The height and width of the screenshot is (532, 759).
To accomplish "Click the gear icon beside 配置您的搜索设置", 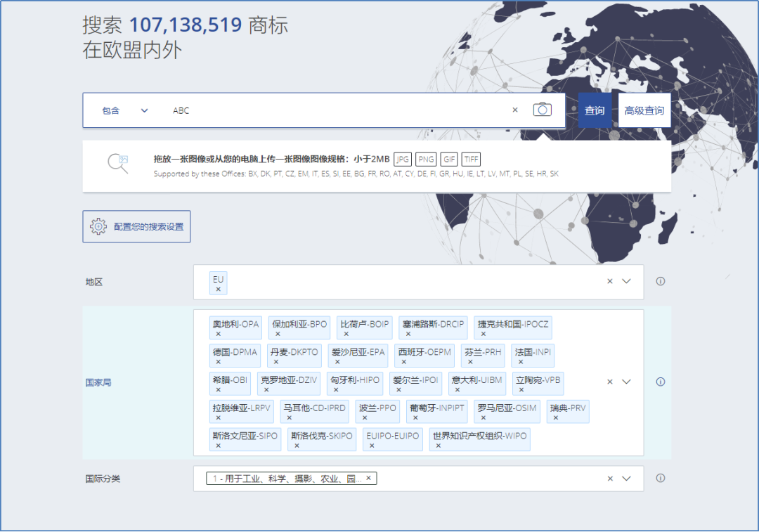I will (97, 226).
